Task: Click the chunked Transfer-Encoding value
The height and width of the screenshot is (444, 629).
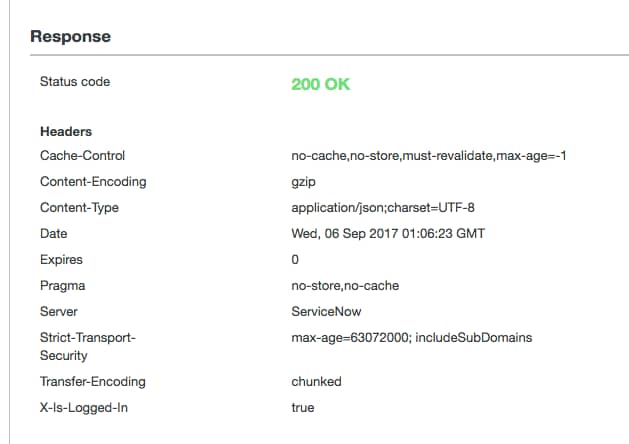Action: pos(316,381)
